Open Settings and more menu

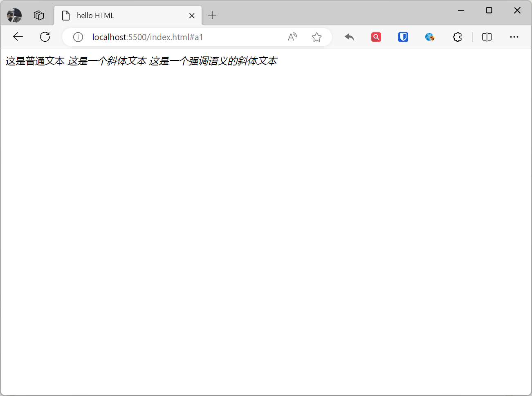point(514,37)
